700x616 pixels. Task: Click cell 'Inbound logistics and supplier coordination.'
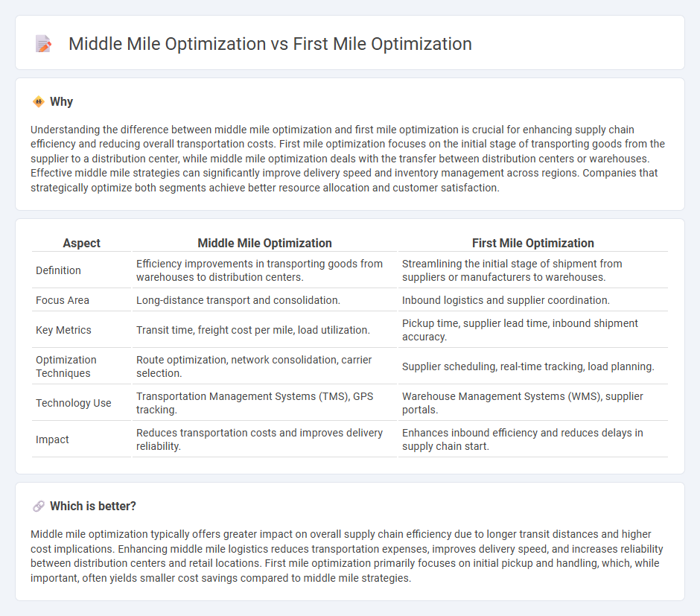[533, 300]
